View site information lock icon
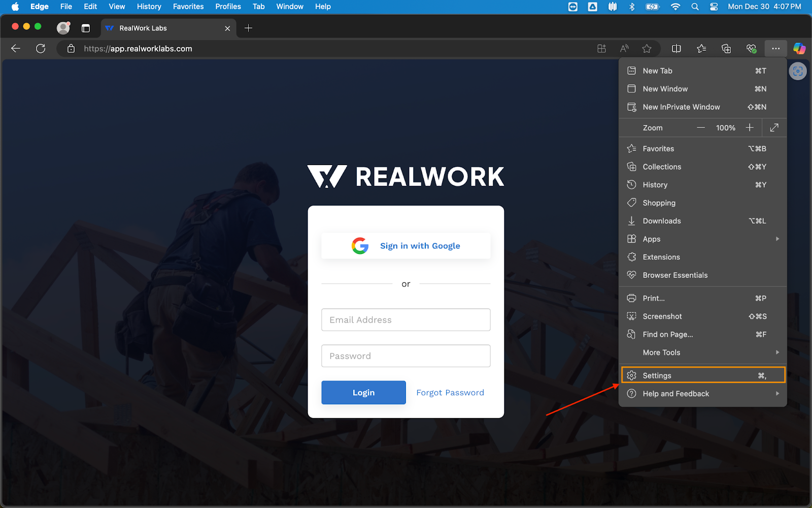This screenshot has height=508, width=812. 71,49
